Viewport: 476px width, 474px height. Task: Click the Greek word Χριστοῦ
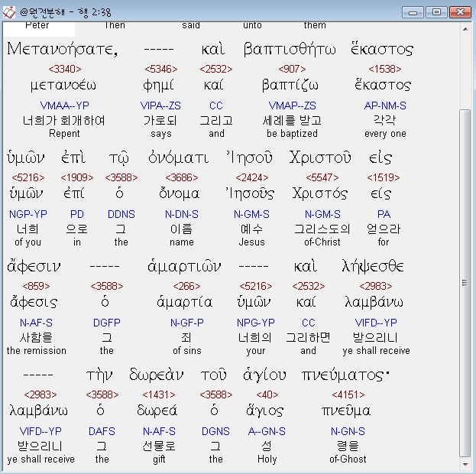(x=320, y=158)
